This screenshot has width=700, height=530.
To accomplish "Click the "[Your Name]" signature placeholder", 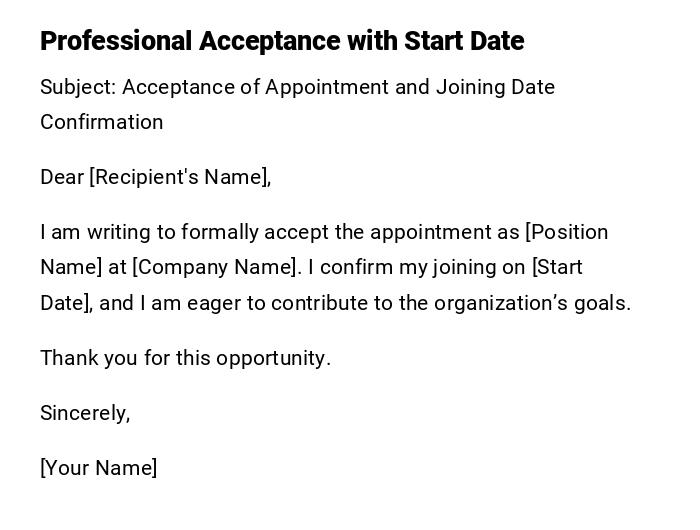I will pyautogui.click(x=98, y=468).
